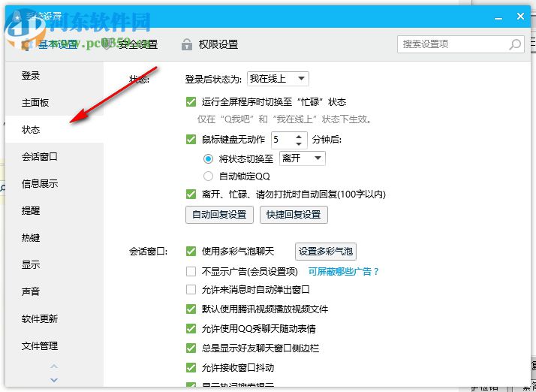
Task: Close the settings window
Action: click(520, 16)
